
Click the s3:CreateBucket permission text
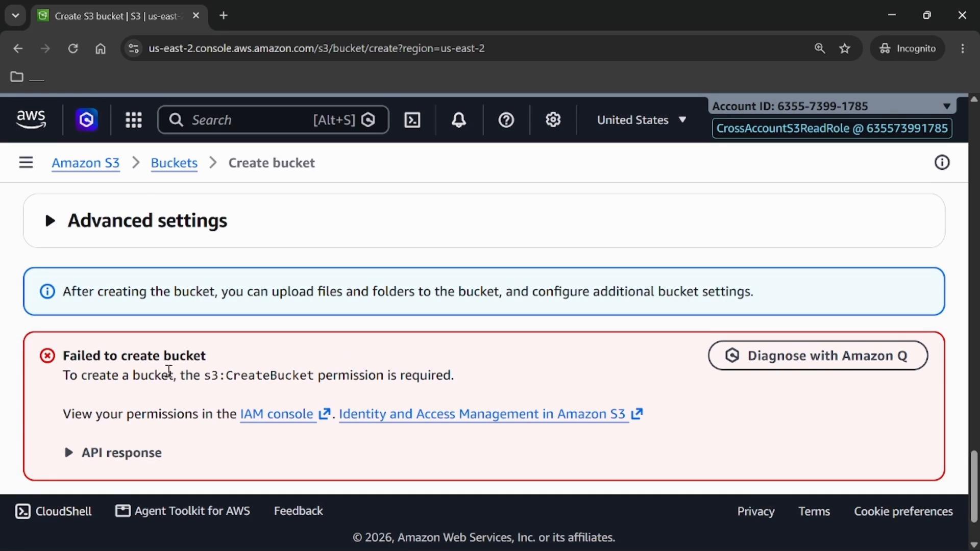[x=259, y=375]
